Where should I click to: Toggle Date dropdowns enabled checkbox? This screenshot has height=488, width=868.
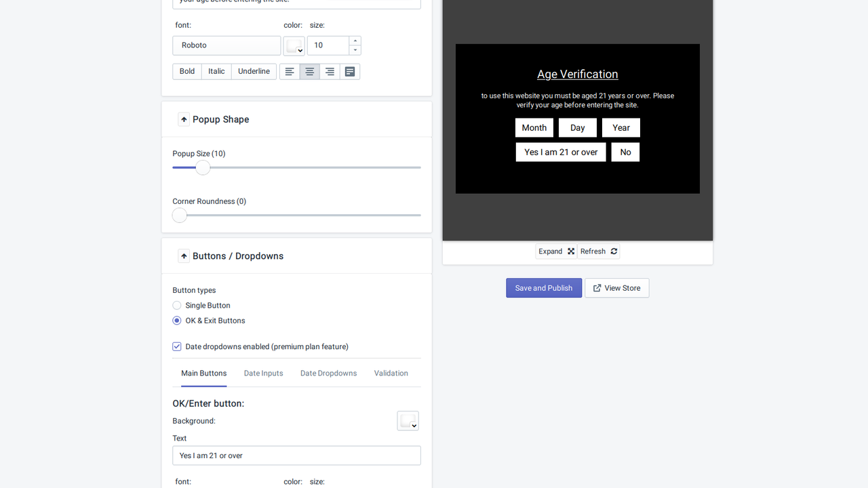tap(177, 346)
